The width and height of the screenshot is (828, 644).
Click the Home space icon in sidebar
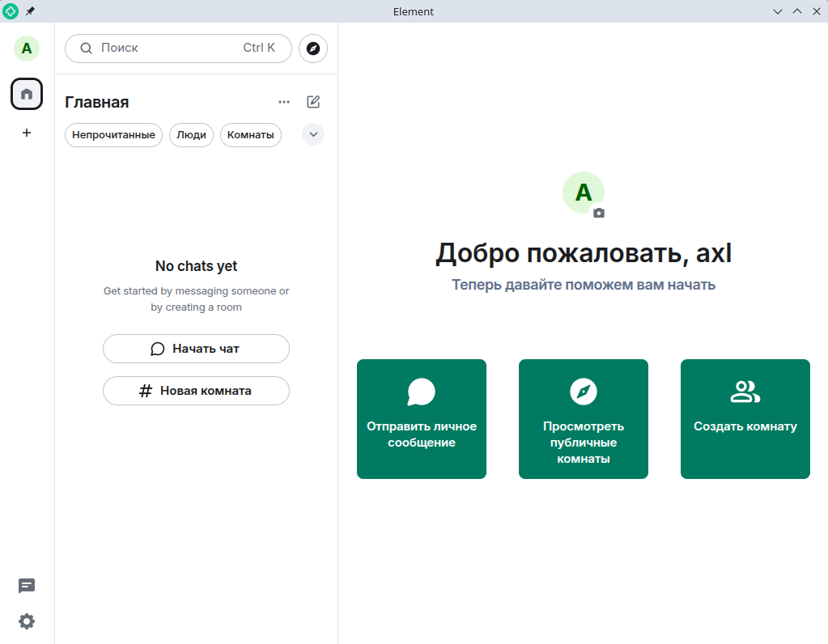pyautogui.click(x=27, y=95)
